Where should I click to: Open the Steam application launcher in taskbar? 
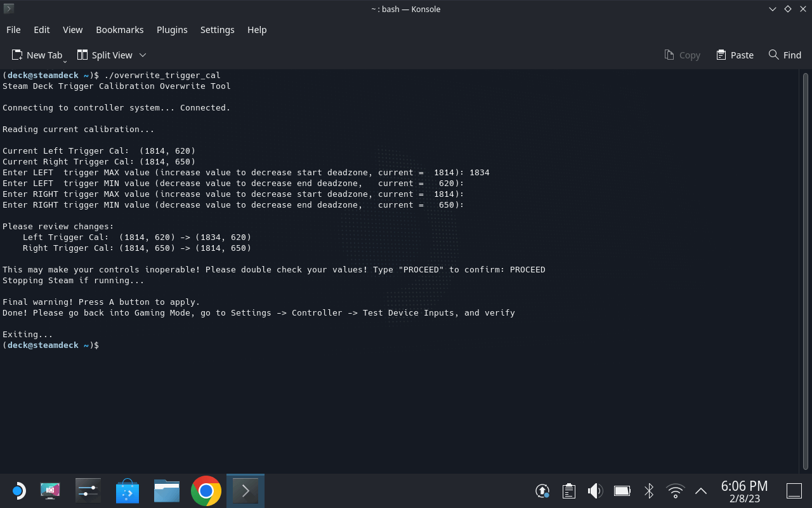tap(18, 491)
